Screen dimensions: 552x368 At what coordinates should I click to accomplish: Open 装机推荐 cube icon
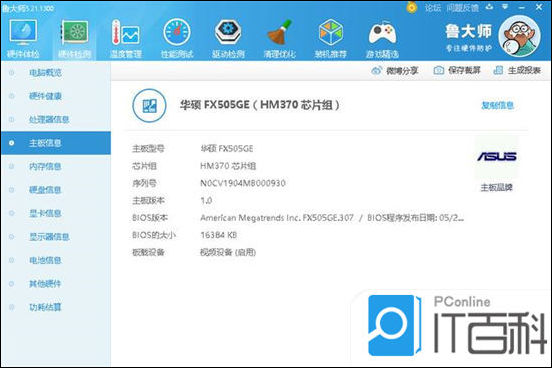331,32
